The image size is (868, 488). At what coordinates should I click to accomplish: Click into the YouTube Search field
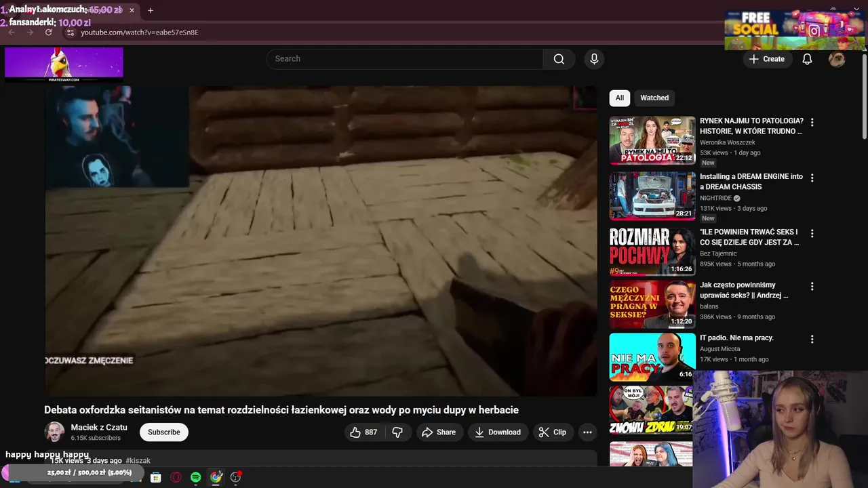coord(405,59)
